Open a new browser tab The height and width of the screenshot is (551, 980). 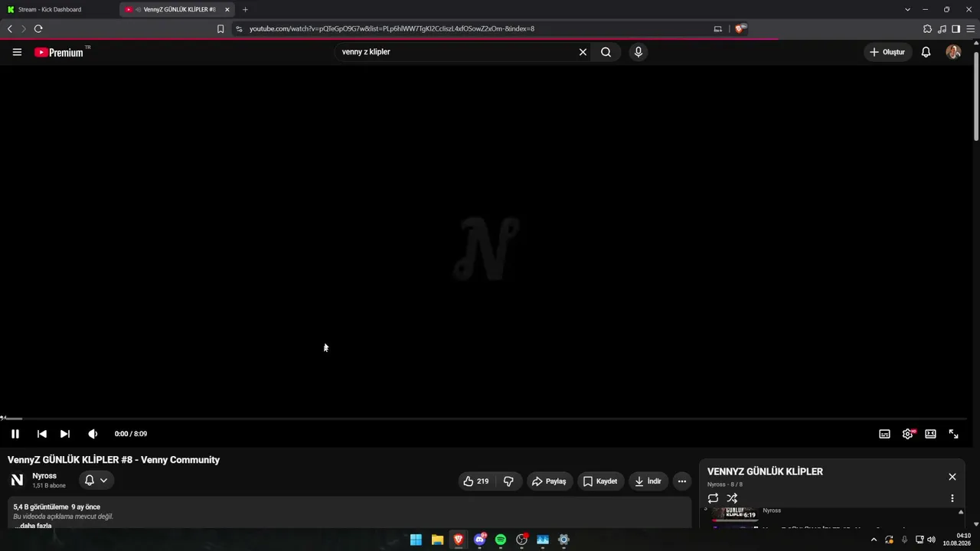pos(245,9)
